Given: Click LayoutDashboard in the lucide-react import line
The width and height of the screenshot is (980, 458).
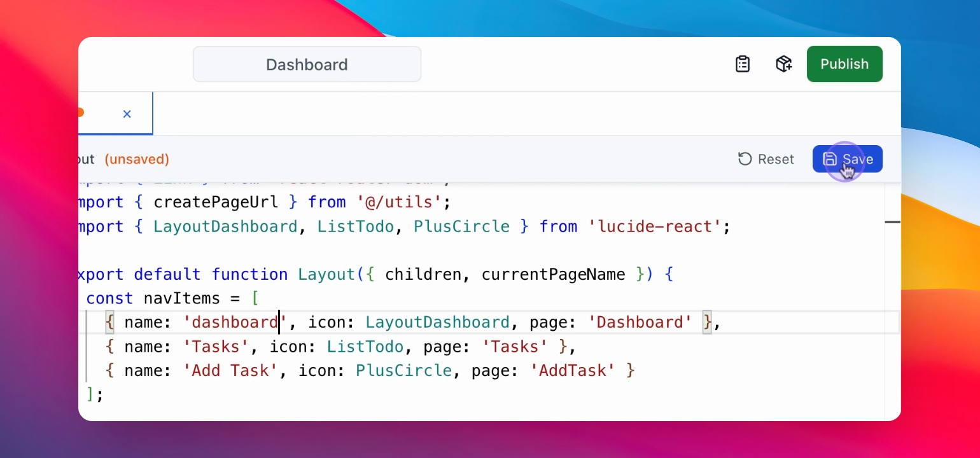Looking at the screenshot, I should (225, 226).
